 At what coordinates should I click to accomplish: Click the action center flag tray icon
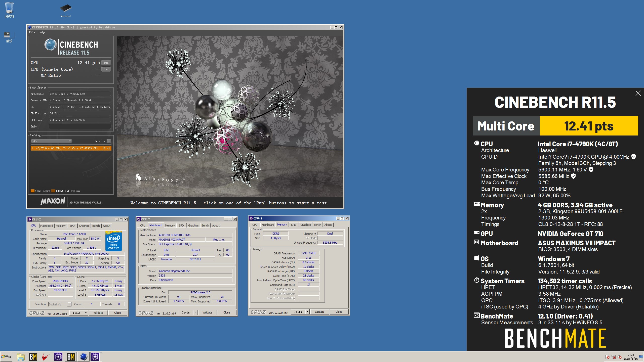tap(608, 357)
